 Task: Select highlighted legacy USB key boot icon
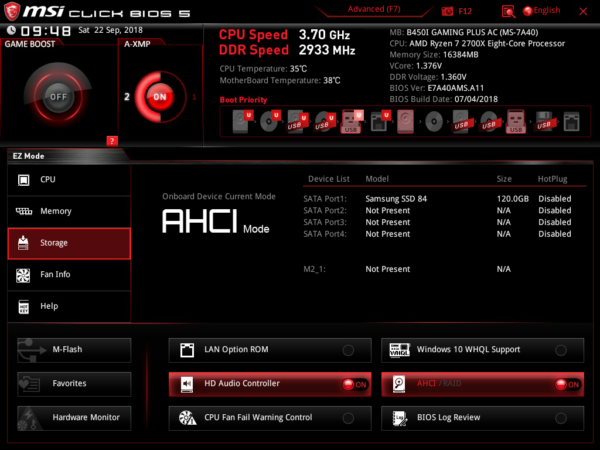tap(516, 122)
